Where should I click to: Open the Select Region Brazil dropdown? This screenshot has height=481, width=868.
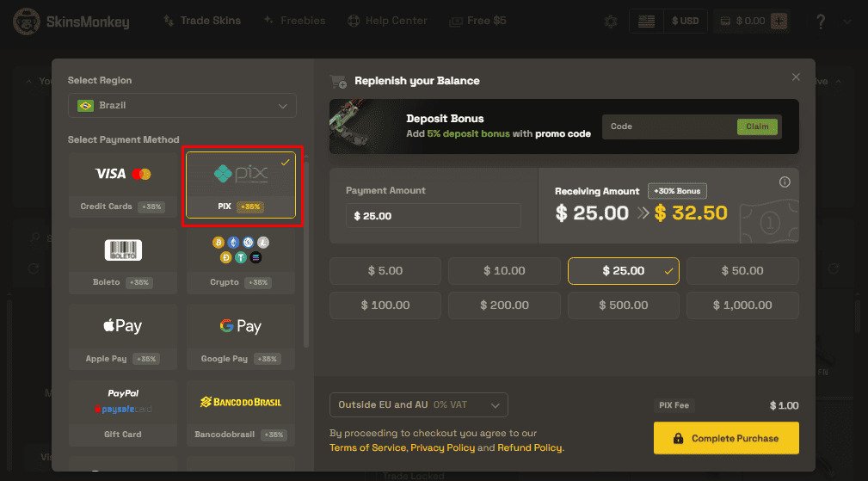(x=182, y=106)
